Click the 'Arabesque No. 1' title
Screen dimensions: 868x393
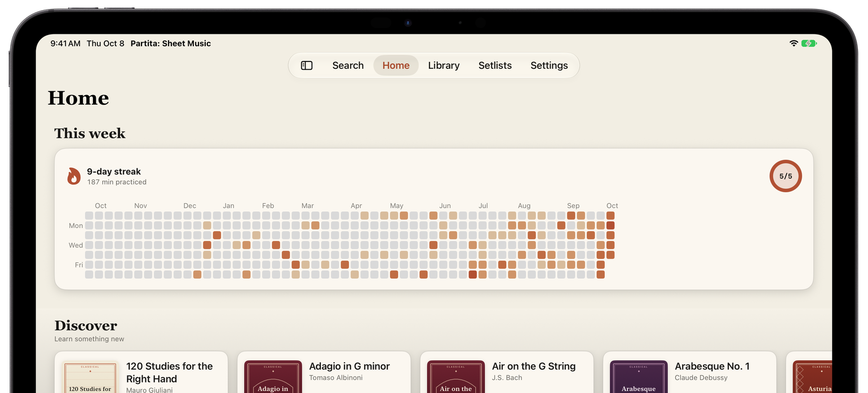[712, 366]
